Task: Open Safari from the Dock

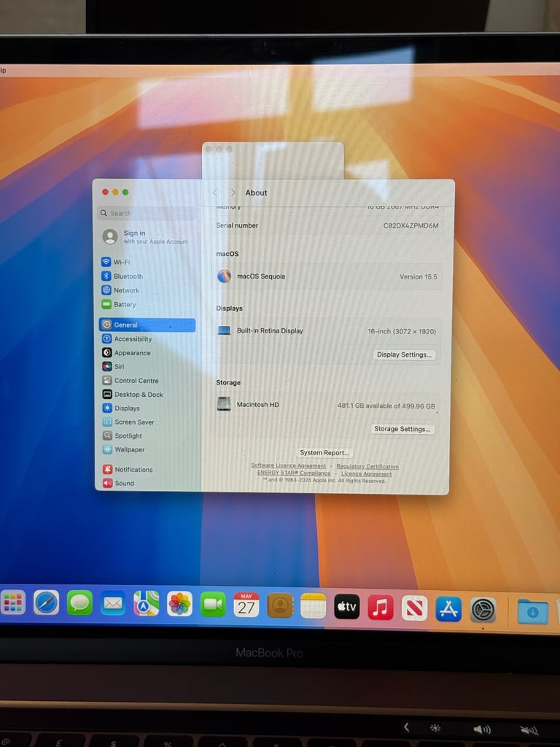Action: 46,603
